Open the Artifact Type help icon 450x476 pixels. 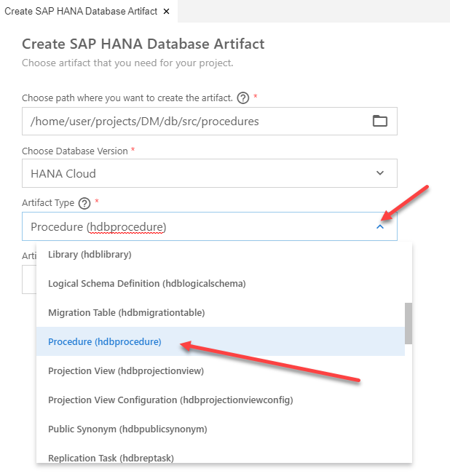click(84, 203)
